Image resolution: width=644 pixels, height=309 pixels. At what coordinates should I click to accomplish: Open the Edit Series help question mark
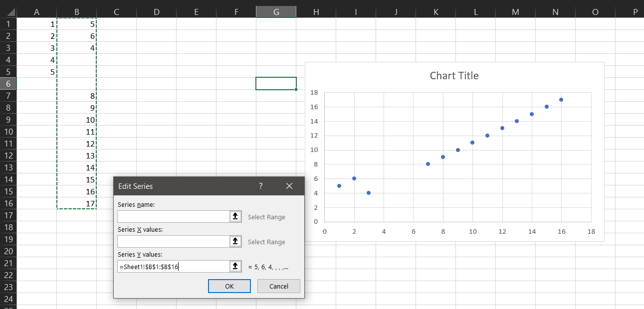click(260, 186)
